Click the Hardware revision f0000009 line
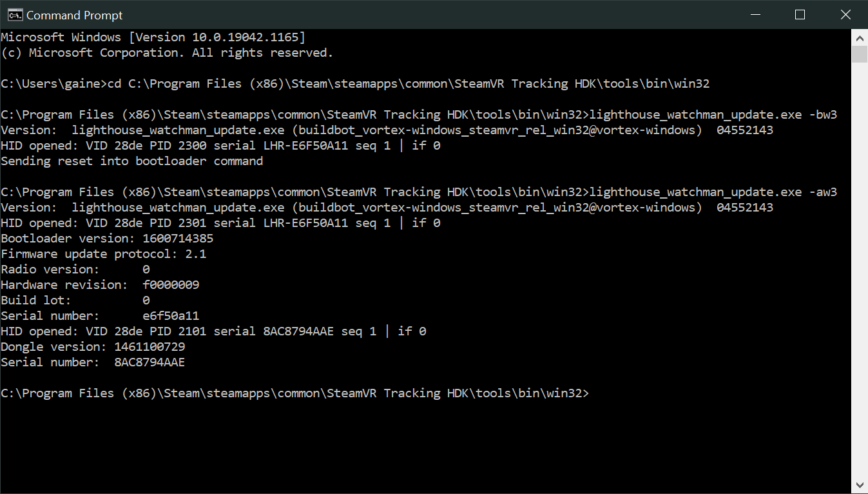 coord(100,285)
